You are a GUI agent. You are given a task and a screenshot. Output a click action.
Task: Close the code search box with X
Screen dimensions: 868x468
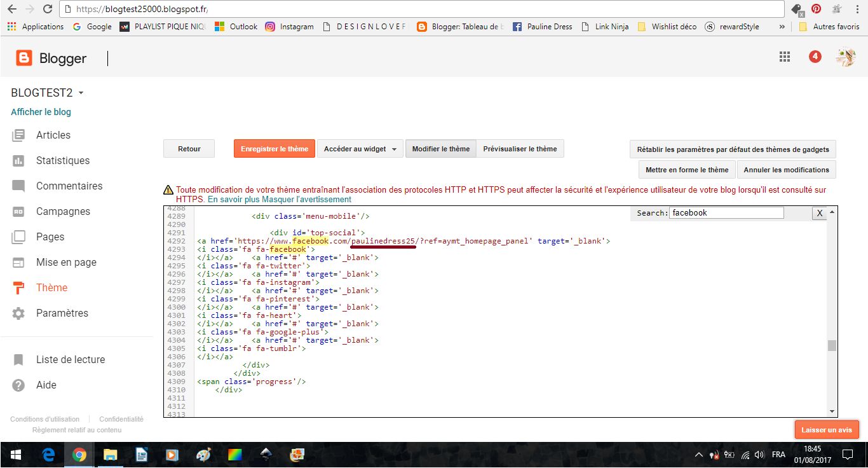click(x=819, y=213)
